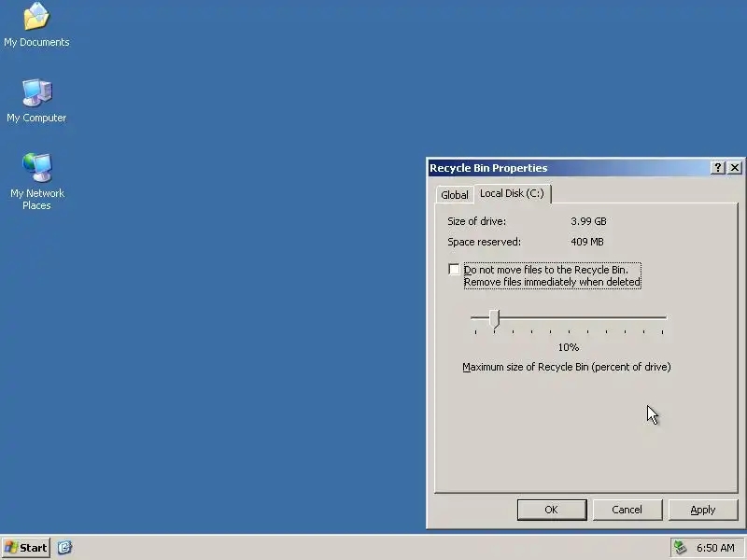747x560 pixels.
Task: Open the Start menu
Action: click(26, 548)
